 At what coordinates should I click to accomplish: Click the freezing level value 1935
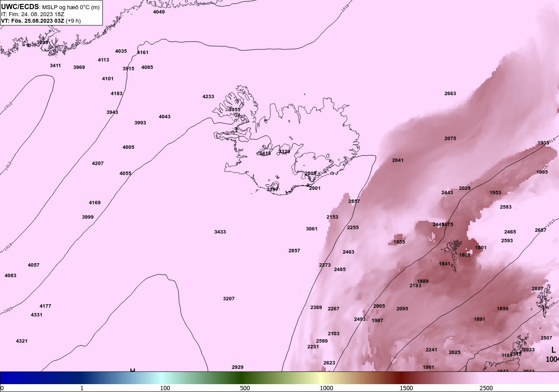click(543, 143)
